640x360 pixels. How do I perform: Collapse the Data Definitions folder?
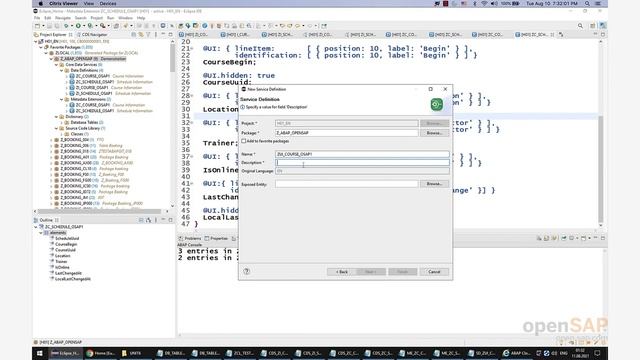[x=62, y=70]
